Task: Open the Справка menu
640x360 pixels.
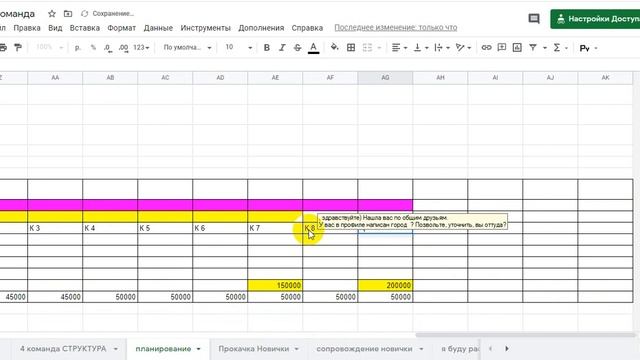Action: click(x=307, y=28)
